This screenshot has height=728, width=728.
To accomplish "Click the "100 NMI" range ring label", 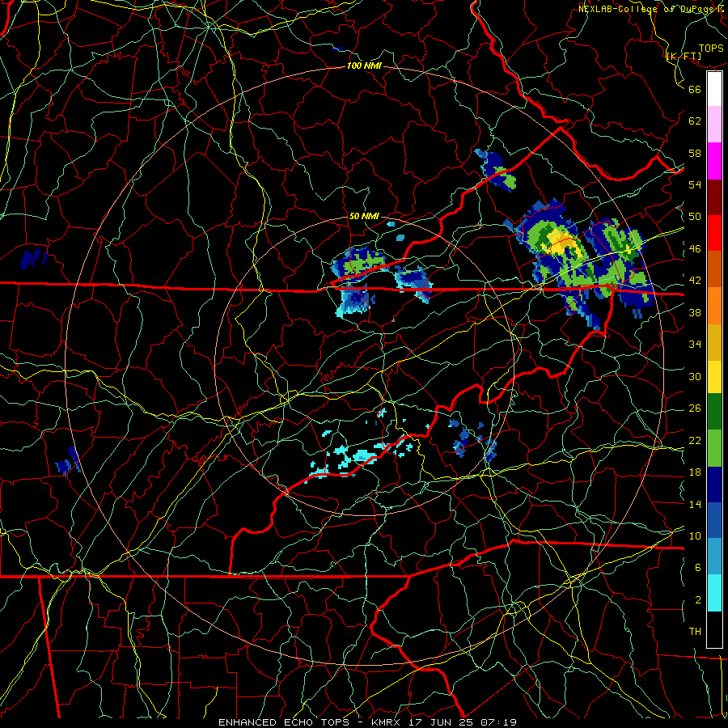I will (364, 66).
